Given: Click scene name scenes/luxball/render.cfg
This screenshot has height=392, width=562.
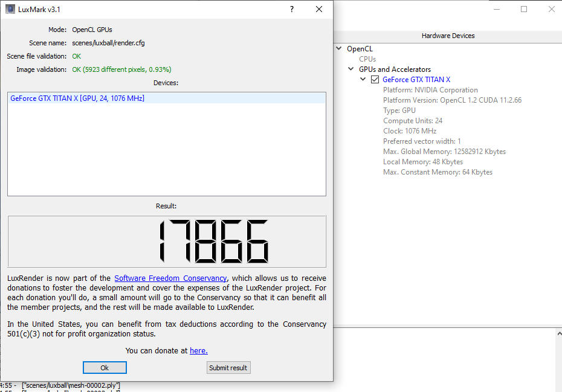Looking at the screenshot, I should click(108, 43).
